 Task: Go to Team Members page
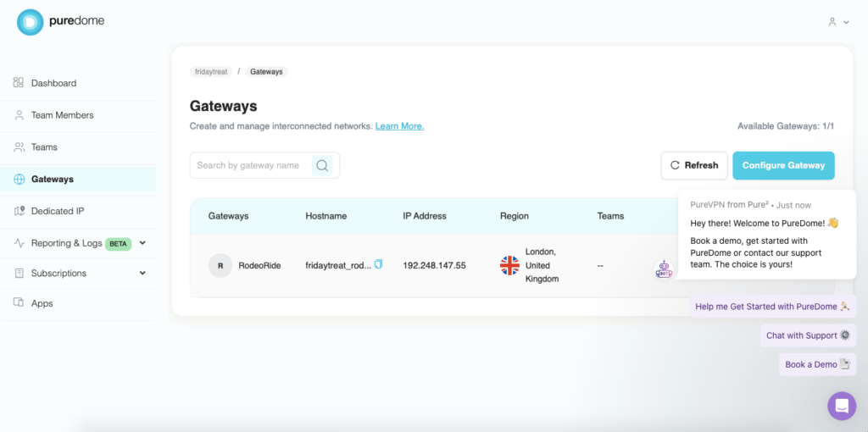pyautogui.click(x=62, y=115)
